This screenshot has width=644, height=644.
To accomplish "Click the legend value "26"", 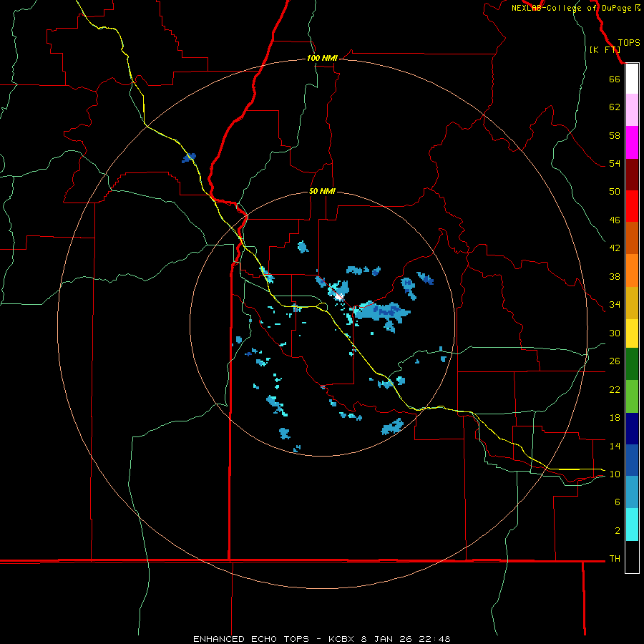I will (x=615, y=361).
